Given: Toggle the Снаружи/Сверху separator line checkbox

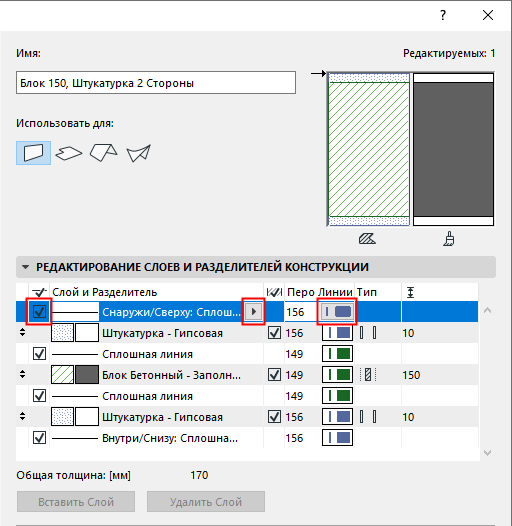Looking at the screenshot, I should 40,312.
